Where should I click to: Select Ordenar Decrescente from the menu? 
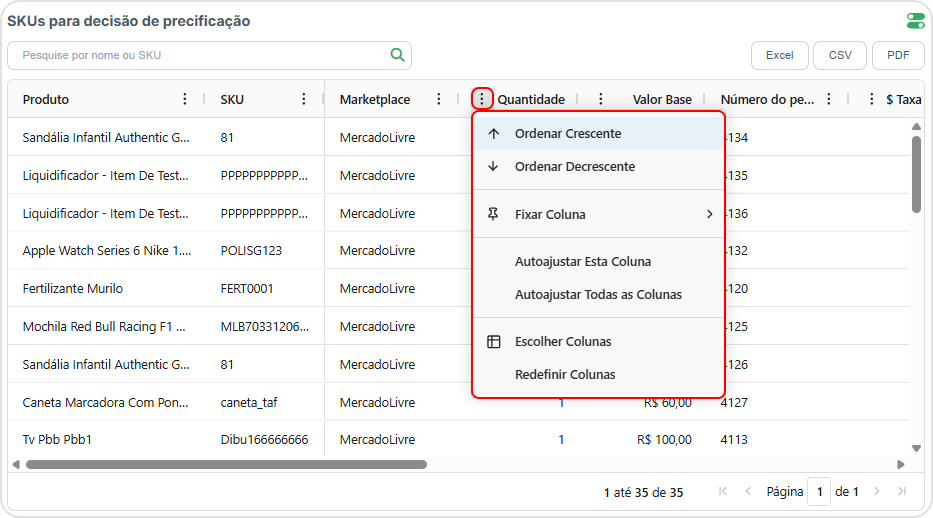pyautogui.click(x=598, y=167)
